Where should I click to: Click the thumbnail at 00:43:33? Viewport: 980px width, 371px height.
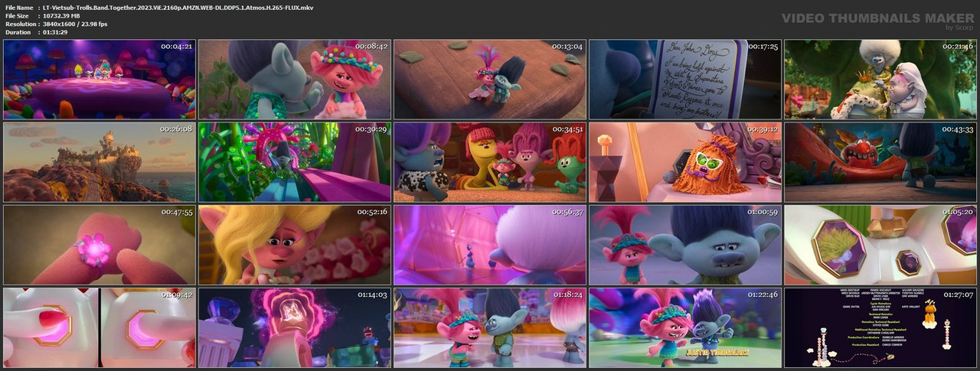coord(880,162)
